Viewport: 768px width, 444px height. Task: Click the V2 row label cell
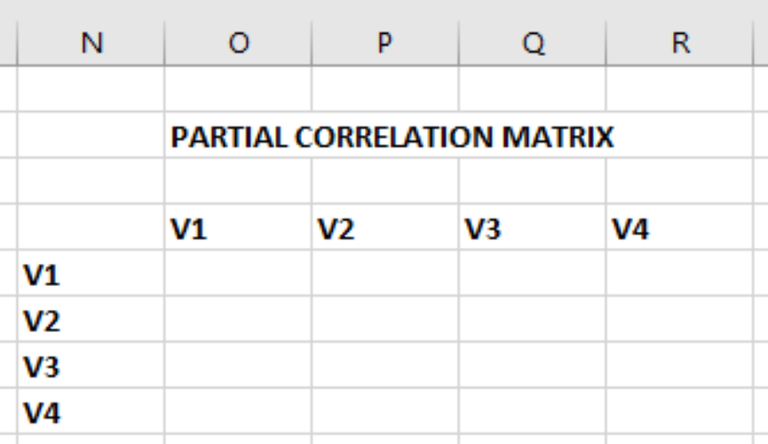tap(91, 320)
